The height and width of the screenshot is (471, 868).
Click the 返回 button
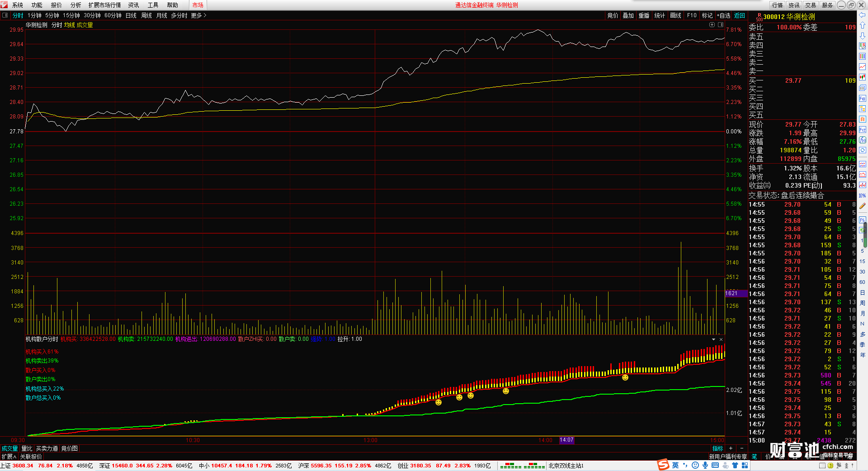point(740,15)
